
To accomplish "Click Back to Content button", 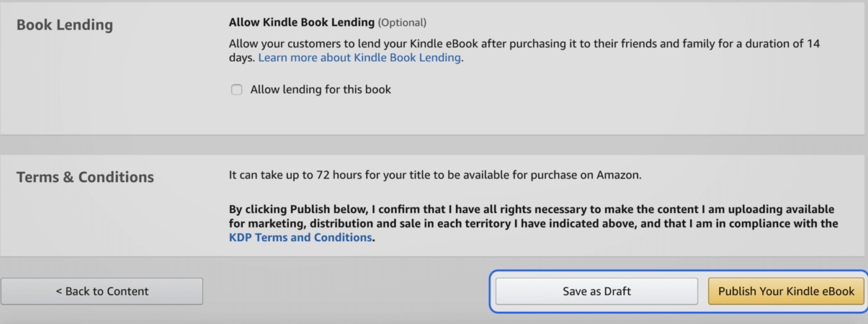I will click(102, 291).
